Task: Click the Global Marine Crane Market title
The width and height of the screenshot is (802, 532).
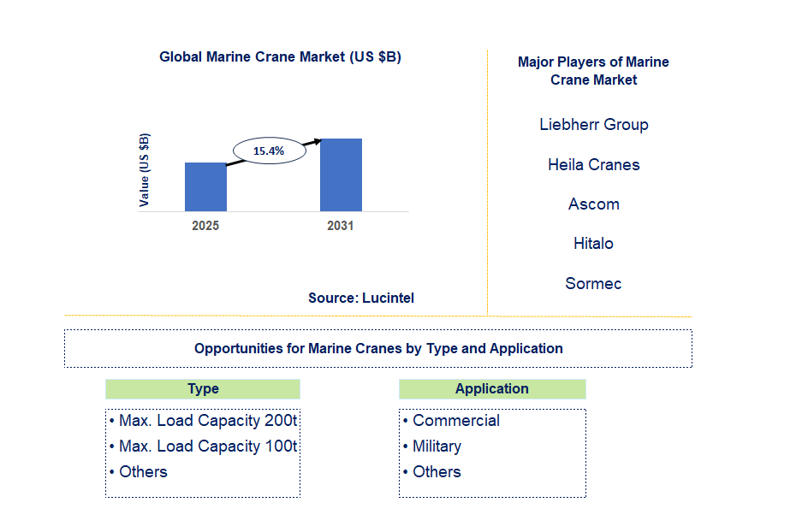Action: (x=280, y=56)
